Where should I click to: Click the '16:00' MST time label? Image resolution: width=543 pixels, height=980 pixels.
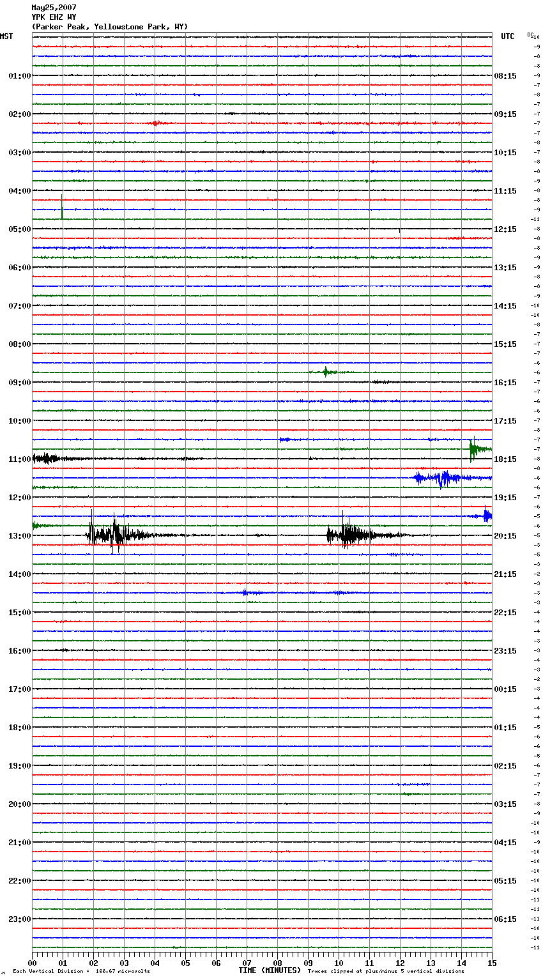[x=20, y=651]
